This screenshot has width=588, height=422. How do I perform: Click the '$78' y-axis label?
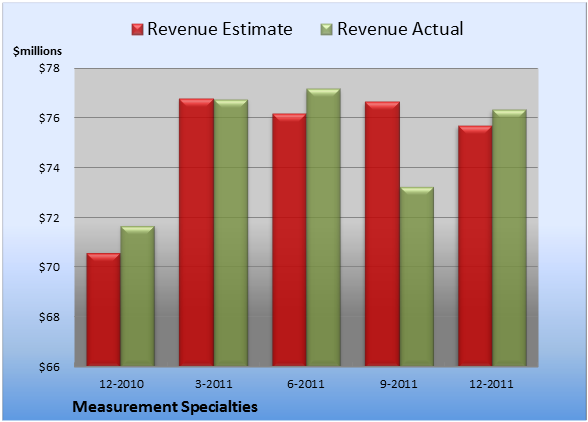49,69
